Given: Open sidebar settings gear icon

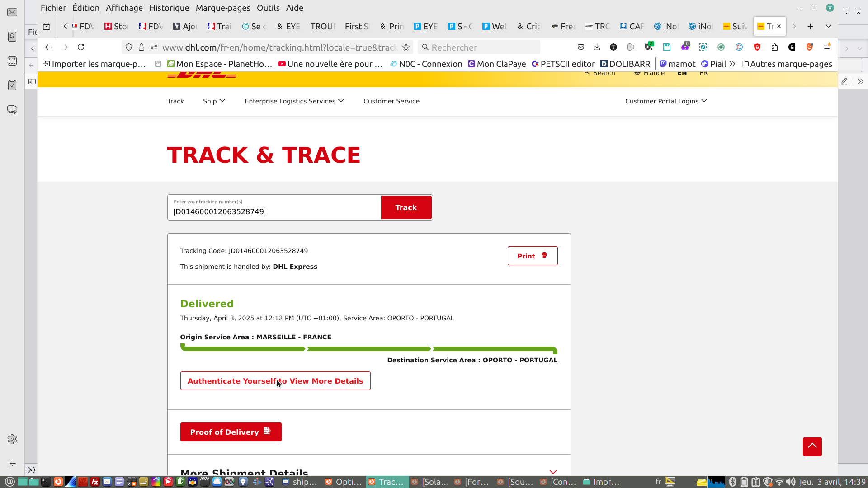Looking at the screenshot, I should pyautogui.click(x=12, y=439).
